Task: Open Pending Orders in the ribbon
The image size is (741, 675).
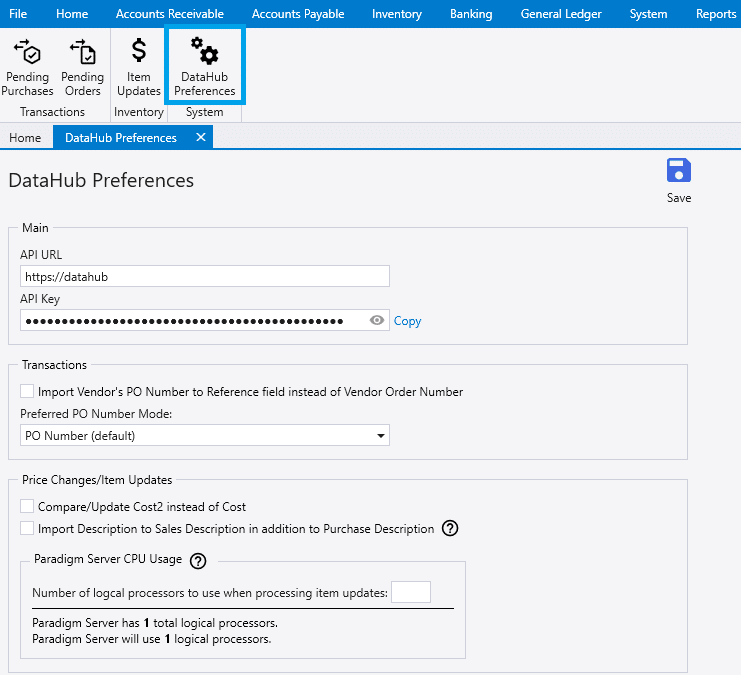Action: tap(82, 68)
